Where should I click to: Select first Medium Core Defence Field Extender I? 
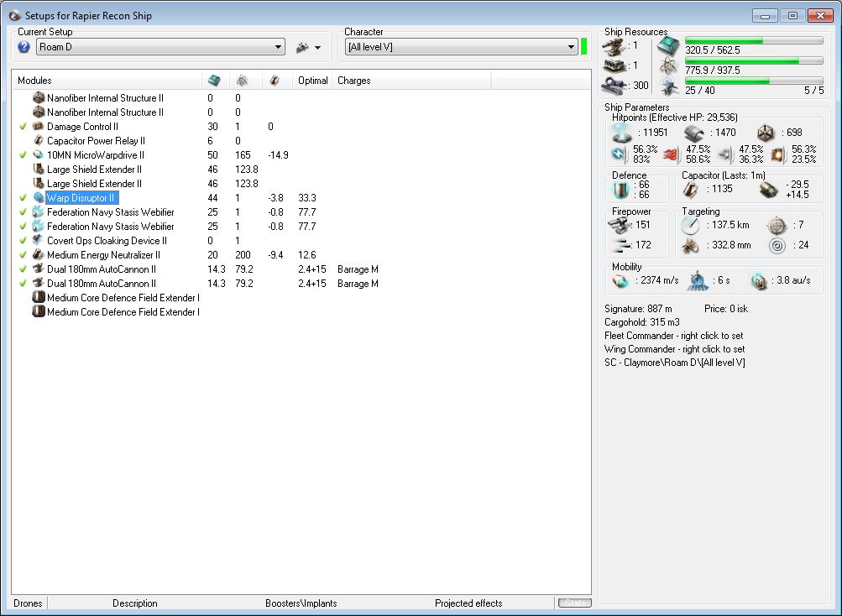click(123, 298)
